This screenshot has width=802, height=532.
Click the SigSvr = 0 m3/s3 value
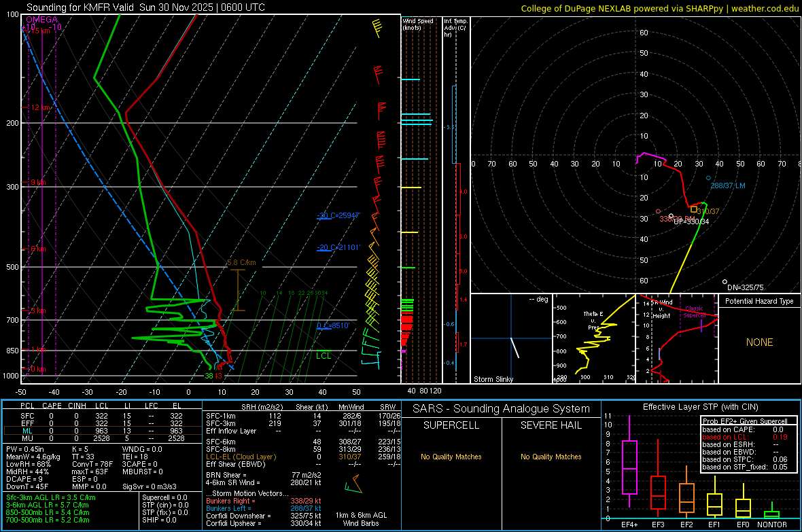pyautogui.click(x=150, y=486)
